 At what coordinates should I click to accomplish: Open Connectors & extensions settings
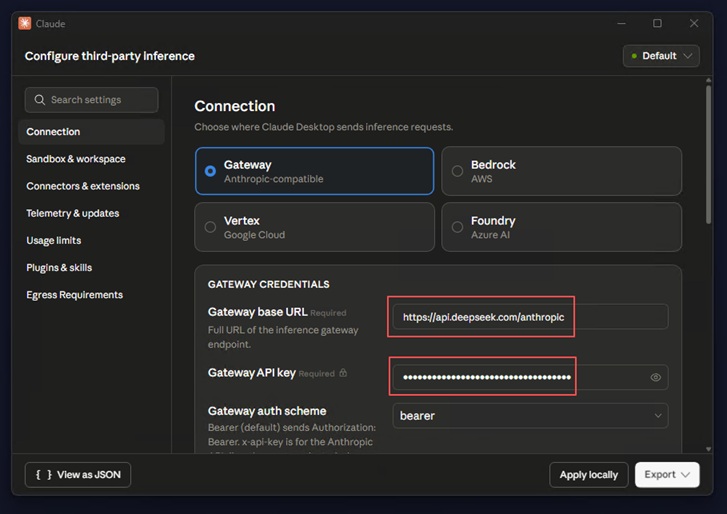(x=83, y=186)
